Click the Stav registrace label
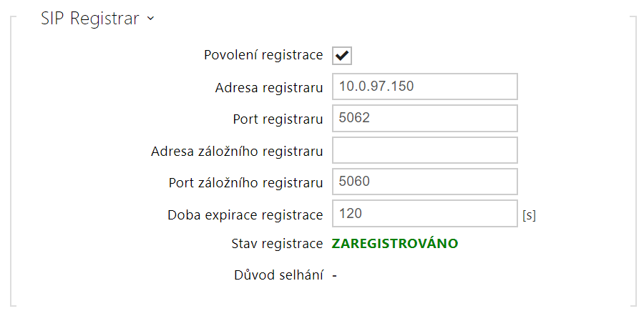Viewport: 644px width, 316px height. pos(278,244)
